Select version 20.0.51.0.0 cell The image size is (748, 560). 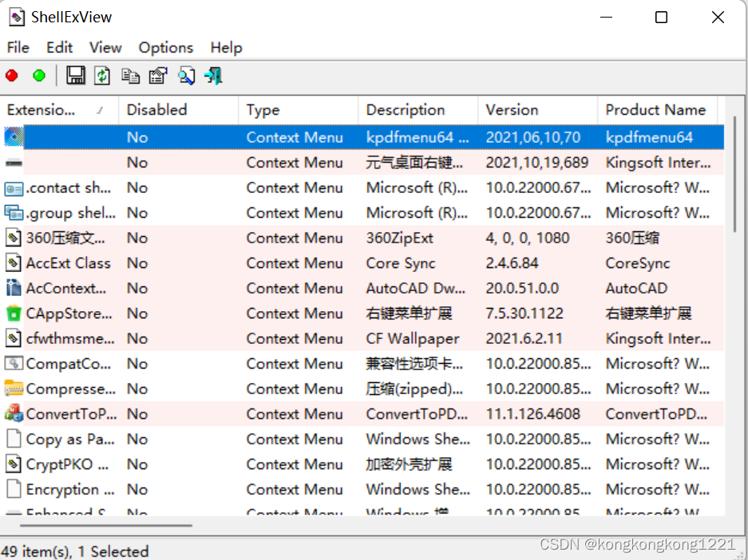coord(522,288)
